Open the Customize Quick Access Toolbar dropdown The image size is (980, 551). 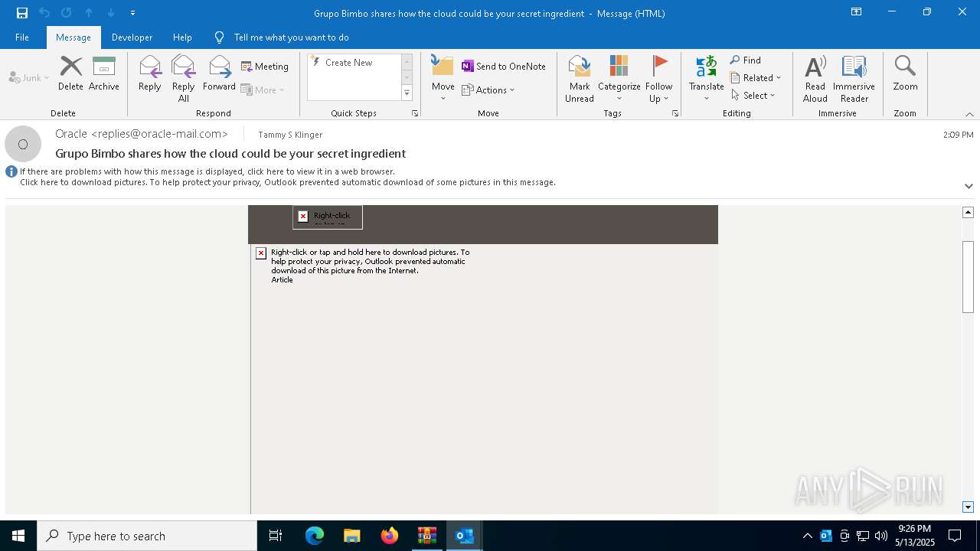coord(133,13)
